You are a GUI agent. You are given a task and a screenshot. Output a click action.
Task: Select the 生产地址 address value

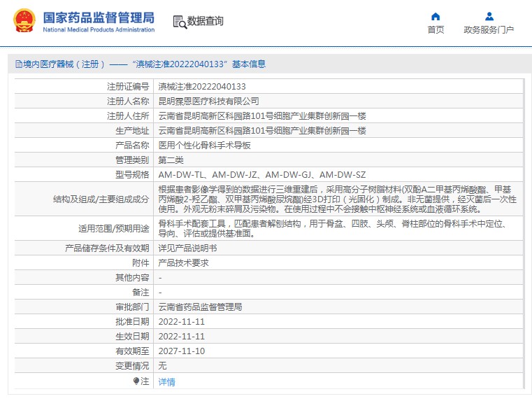click(x=262, y=131)
